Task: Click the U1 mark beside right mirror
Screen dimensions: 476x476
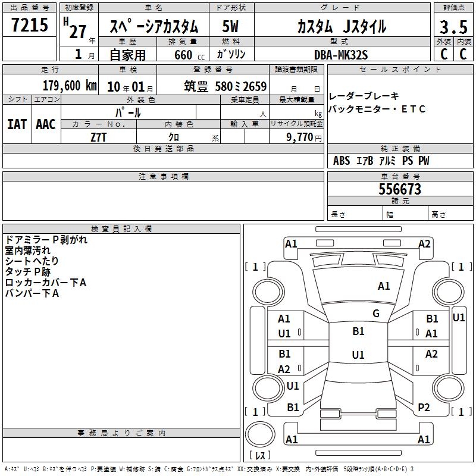Action: tap(458, 318)
